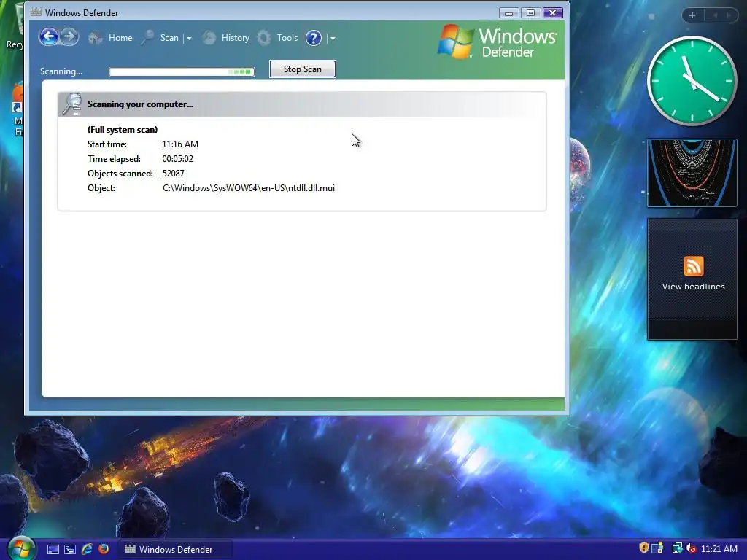The width and height of the screenshot is (747, 560).
Task: Expand the Scan options dropdown arrow
Action: (x=189, y=38)
